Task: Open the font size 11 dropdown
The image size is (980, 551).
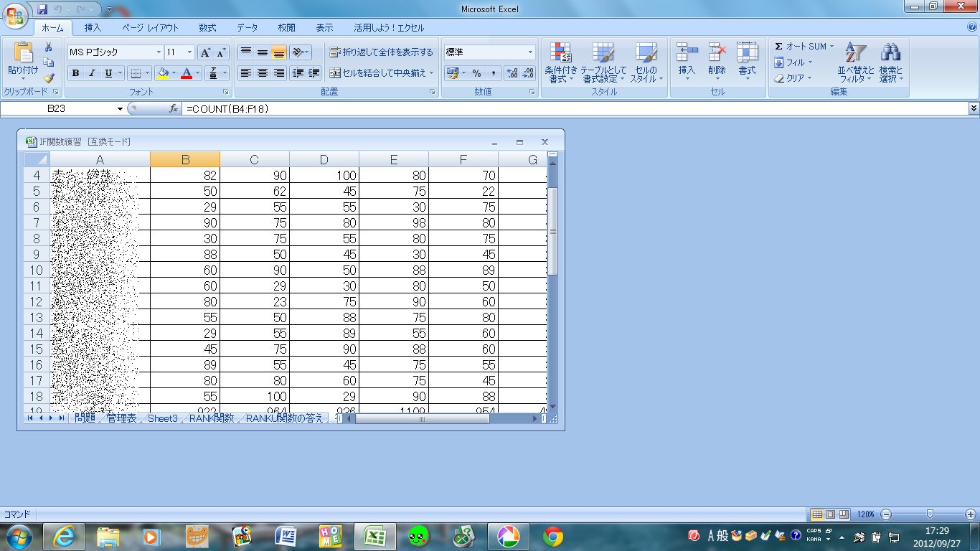Action: click(x=190, y=52)
